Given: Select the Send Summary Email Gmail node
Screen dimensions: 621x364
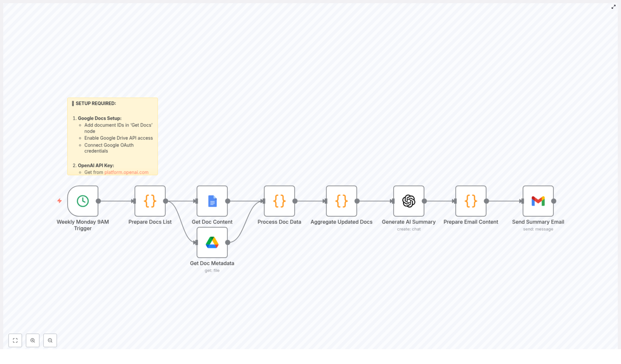Looking at the screenshot, I should point(538,201).
